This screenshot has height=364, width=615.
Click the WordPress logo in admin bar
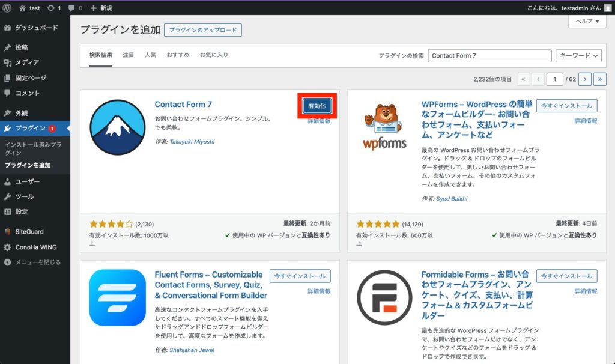(7, 8)
